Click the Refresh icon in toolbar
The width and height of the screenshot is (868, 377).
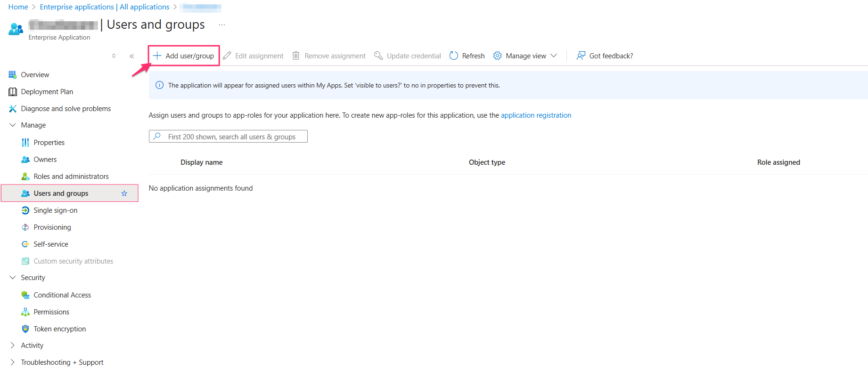[454, 56]
